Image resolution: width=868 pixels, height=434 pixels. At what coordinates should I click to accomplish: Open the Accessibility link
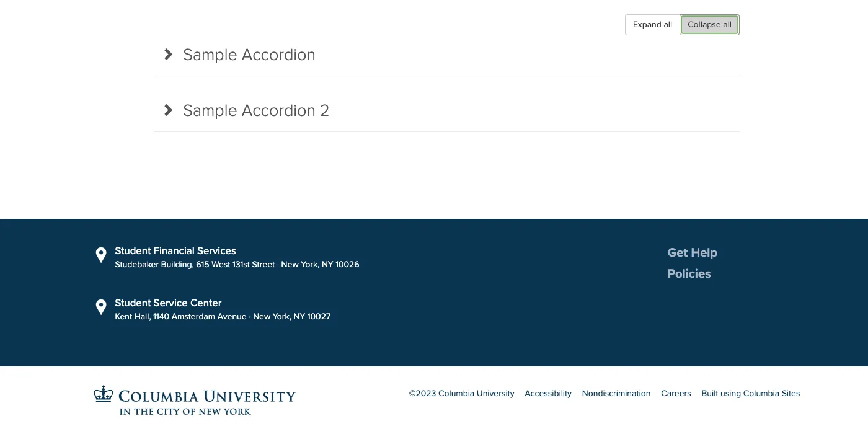548,394
